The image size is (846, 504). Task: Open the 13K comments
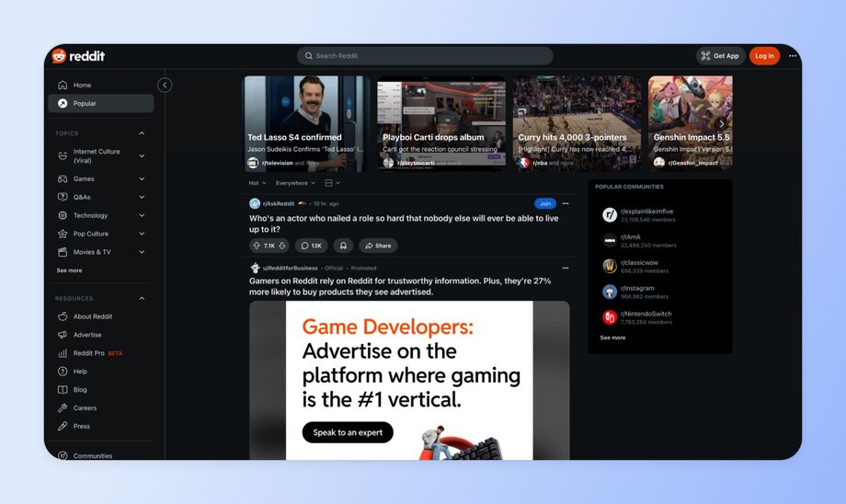point(312,246)
